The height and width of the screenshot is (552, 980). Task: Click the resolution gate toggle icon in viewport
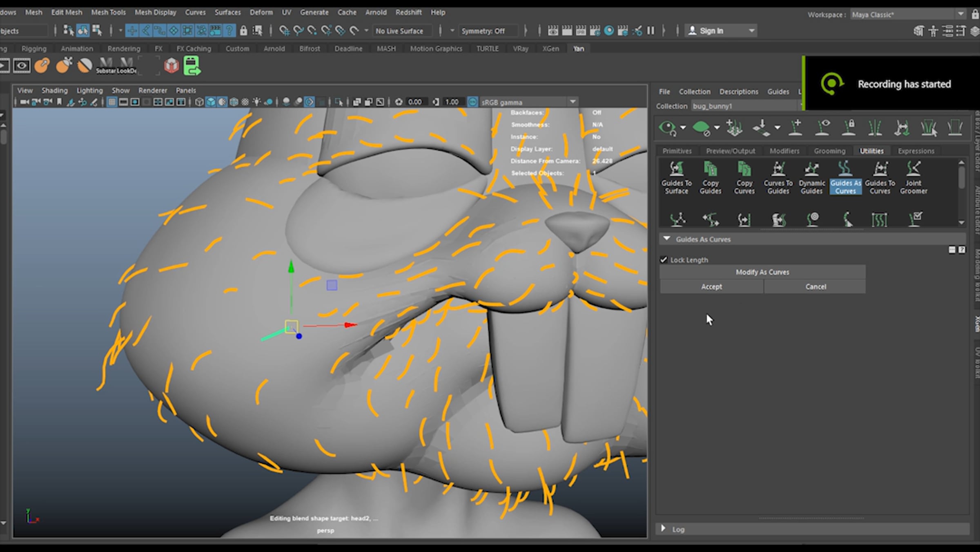134,102
